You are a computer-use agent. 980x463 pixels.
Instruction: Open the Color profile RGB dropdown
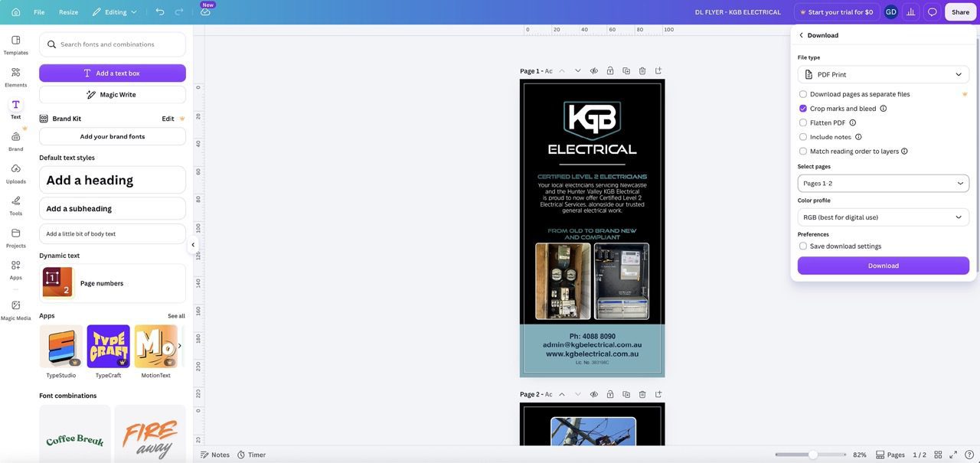click(x=884, y=217)
